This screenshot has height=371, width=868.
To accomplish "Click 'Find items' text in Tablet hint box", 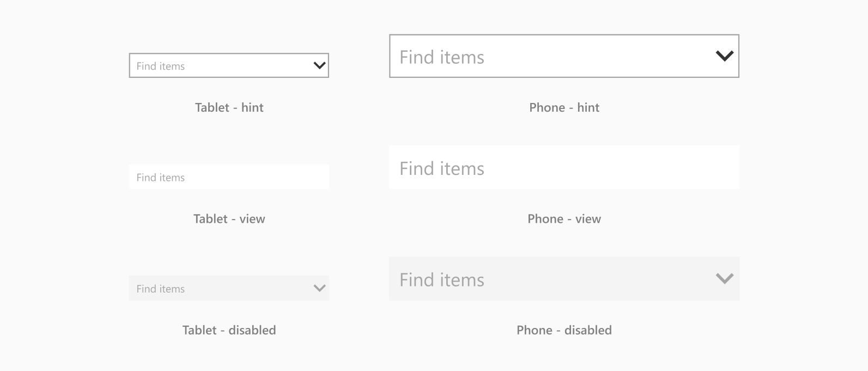I will (x=161, y=66).
